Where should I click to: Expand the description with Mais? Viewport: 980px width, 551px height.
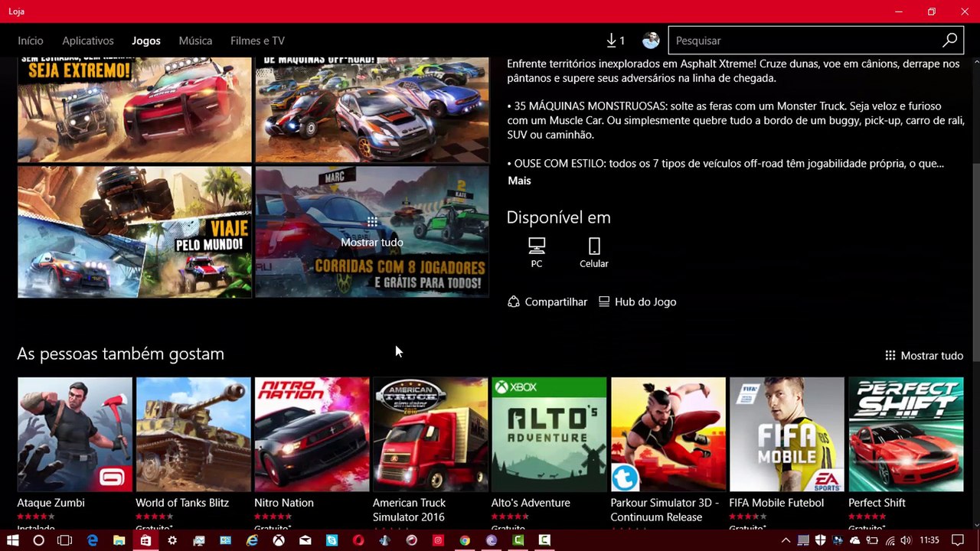click(x=519, y=181)
